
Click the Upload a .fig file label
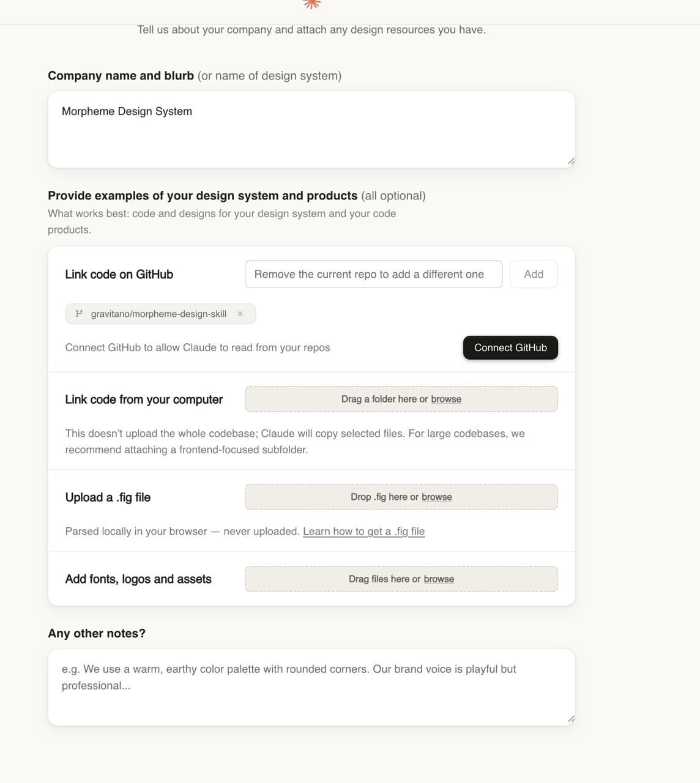(108, 497)
